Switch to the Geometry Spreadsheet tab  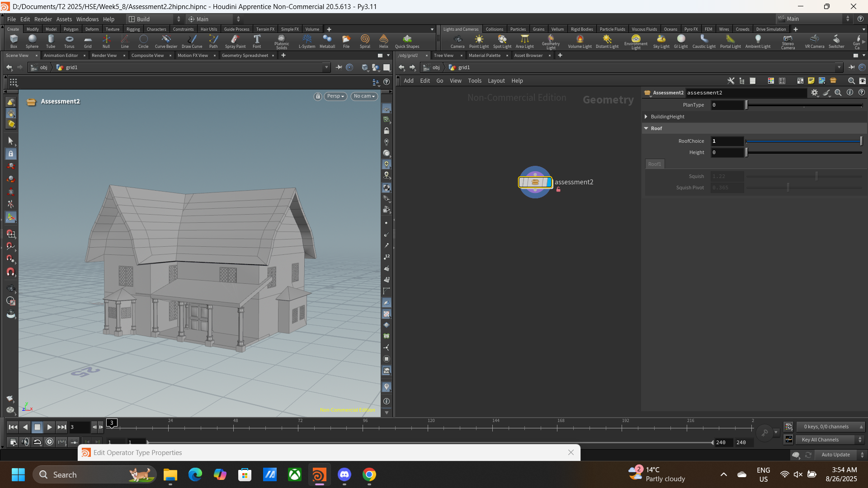[245, 56]
